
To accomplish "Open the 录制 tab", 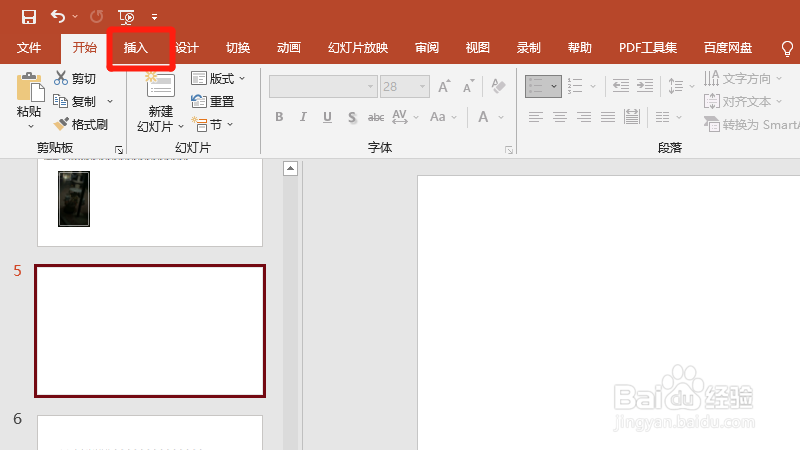I will [529, 48].
